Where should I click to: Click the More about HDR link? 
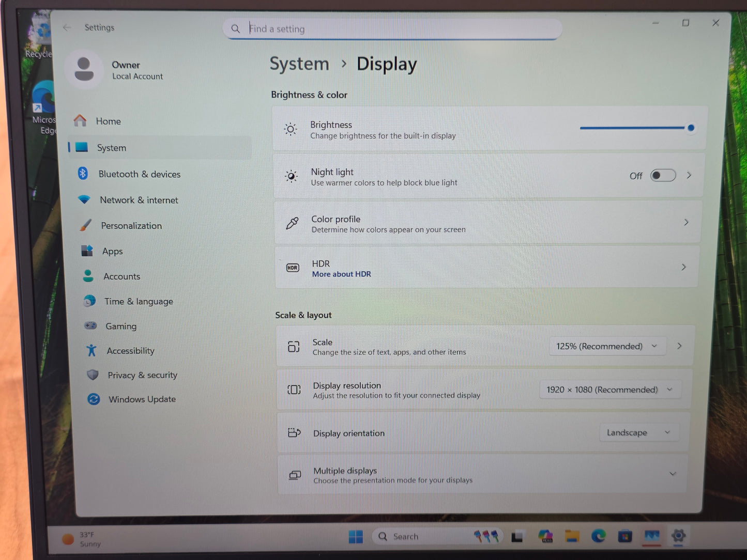pyautogui.click(x=341, y=274)
